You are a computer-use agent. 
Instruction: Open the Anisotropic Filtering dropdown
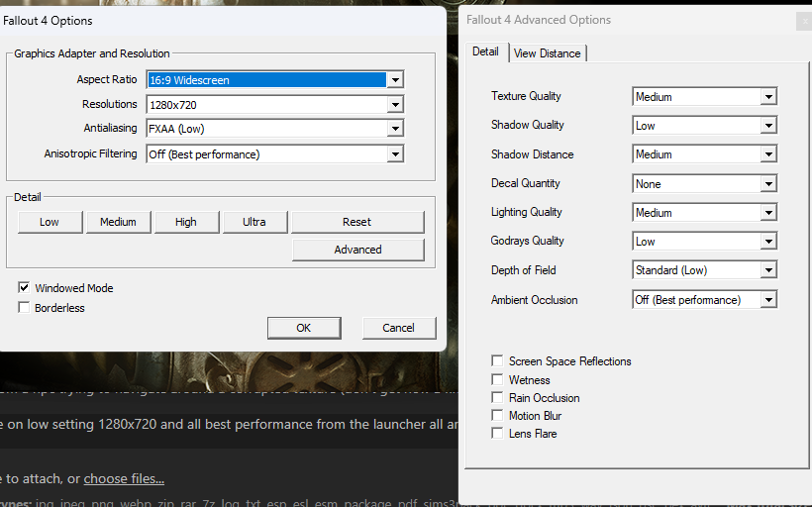tap(275, 154)
